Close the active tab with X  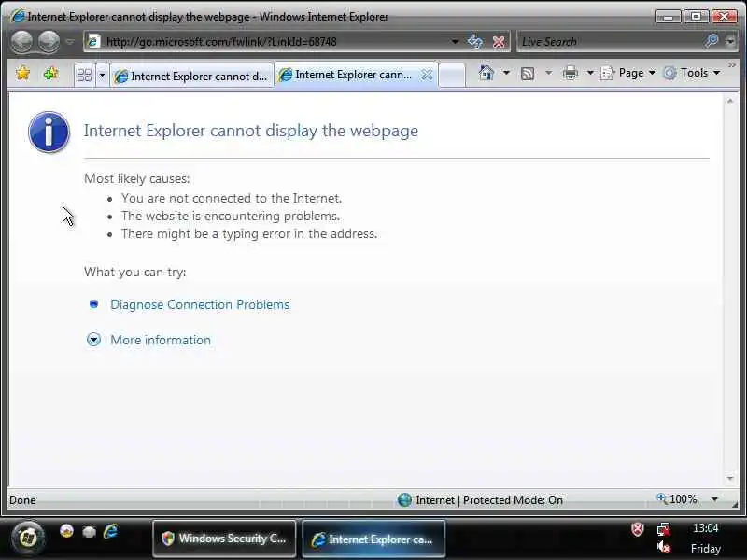tap(427, 75)
